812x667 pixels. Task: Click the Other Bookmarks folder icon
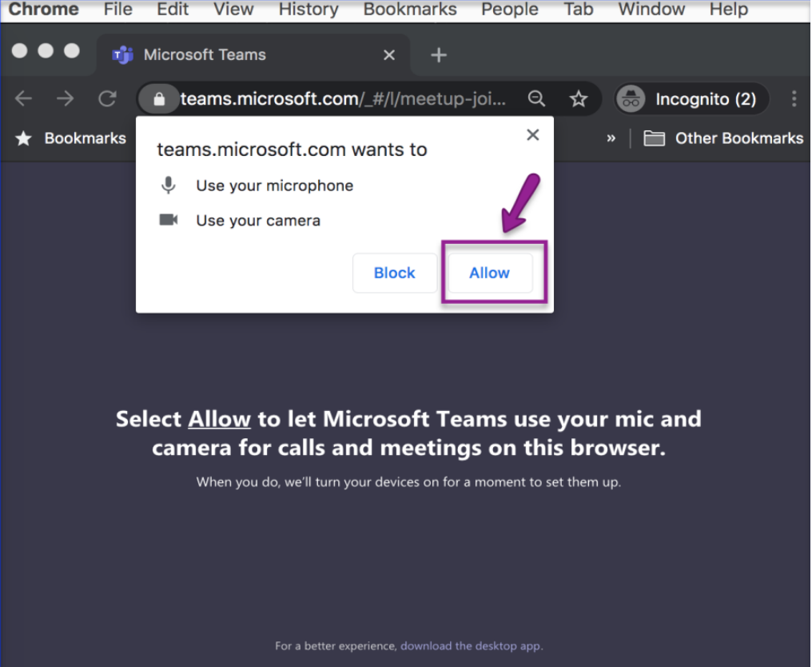tap(654, 138)
